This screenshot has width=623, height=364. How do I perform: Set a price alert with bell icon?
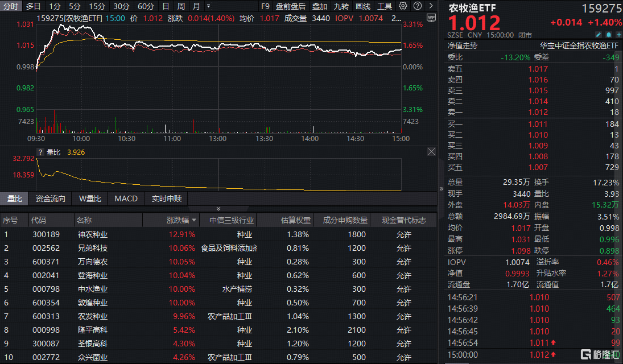tap(609, 35)
